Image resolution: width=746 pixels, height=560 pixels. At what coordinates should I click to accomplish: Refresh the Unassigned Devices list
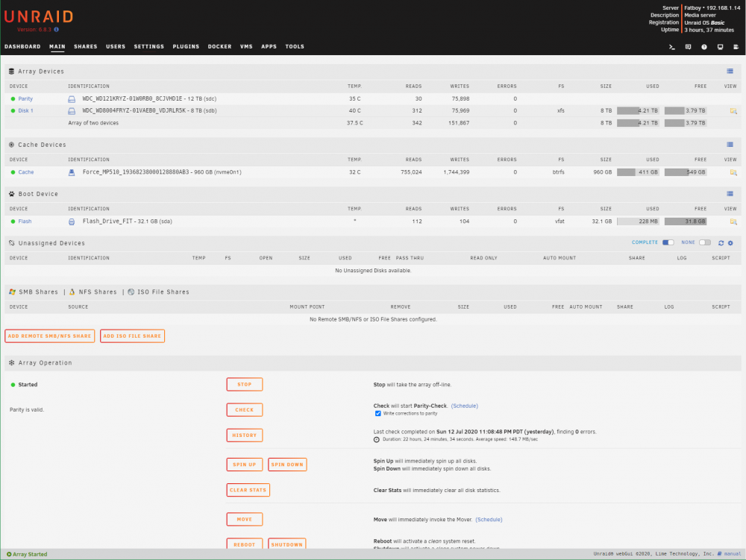pos(721,243)
